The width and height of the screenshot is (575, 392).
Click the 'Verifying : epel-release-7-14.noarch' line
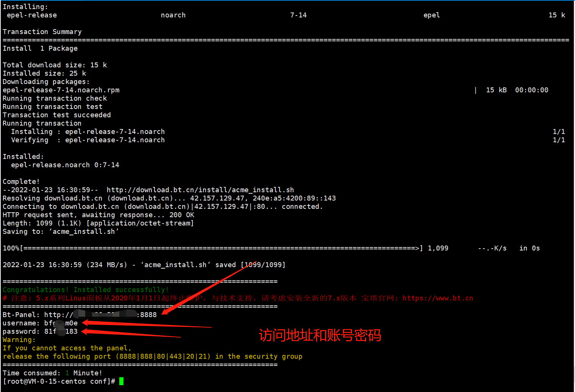point(88,140)
